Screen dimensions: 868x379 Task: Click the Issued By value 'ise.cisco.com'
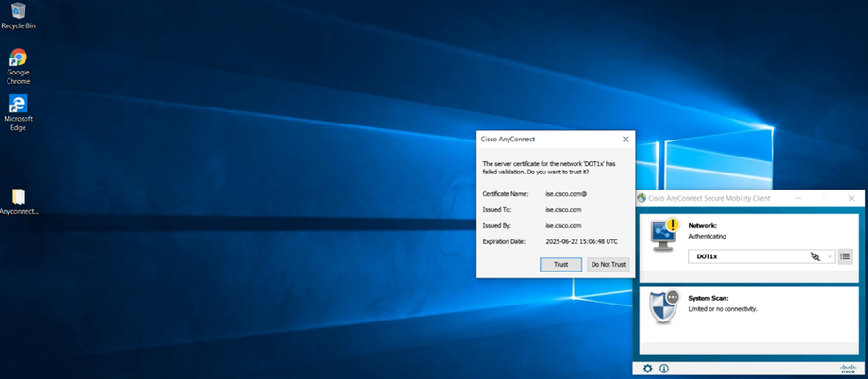click(563, 225)
